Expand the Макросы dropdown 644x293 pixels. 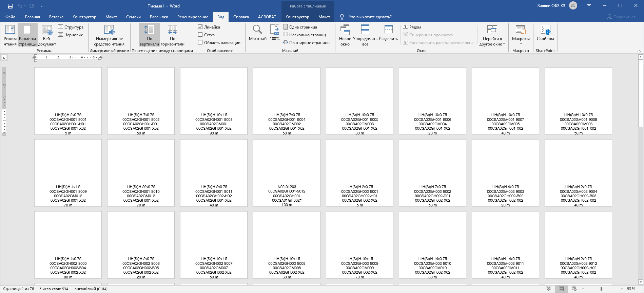tap(521, 44)
